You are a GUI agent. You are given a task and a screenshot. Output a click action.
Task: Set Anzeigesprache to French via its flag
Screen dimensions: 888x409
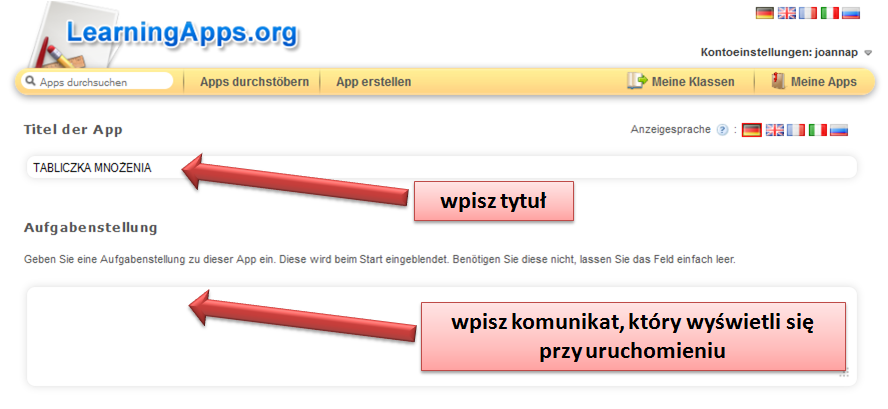tap(796, 130)
